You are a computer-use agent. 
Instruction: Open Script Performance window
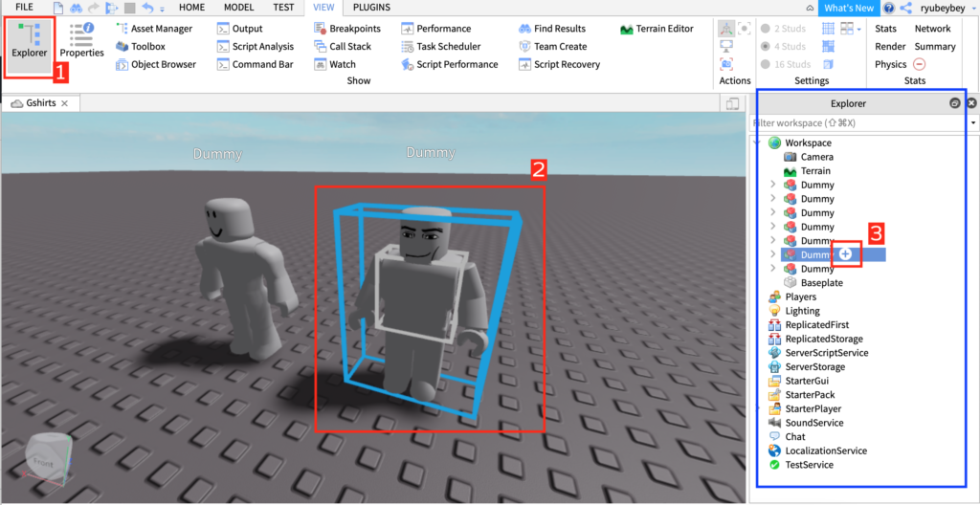tap(450, 64)
